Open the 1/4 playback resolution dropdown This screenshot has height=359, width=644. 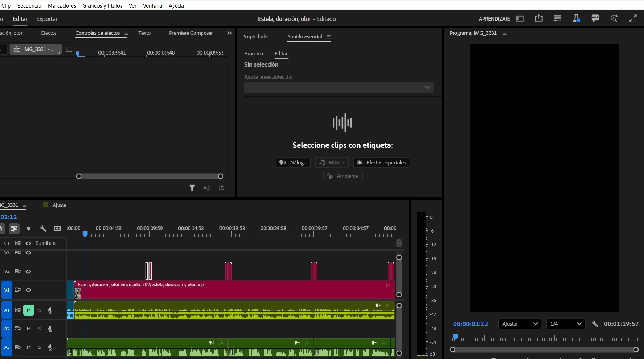click(x=566, y=324)
